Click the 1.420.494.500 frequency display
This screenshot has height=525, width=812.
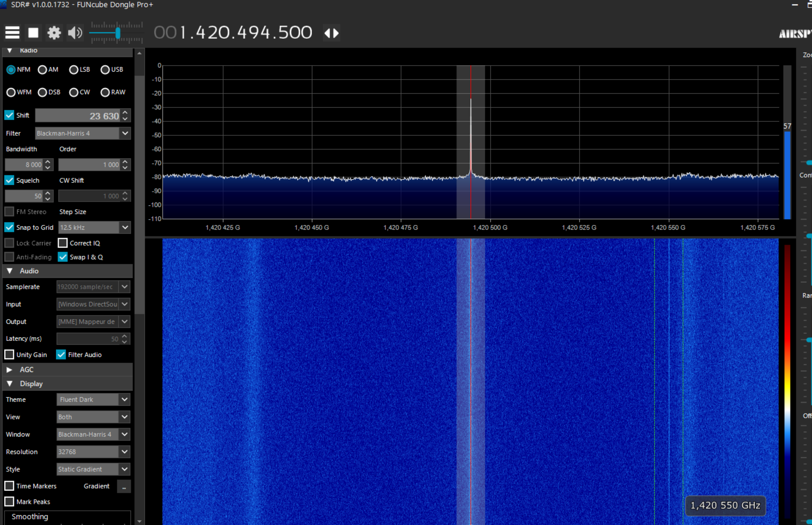[246, 33]
